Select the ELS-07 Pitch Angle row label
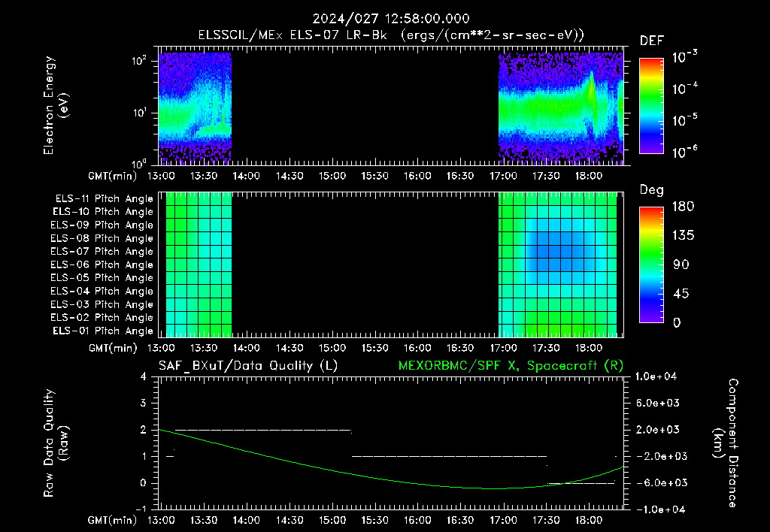 (102, 251)
